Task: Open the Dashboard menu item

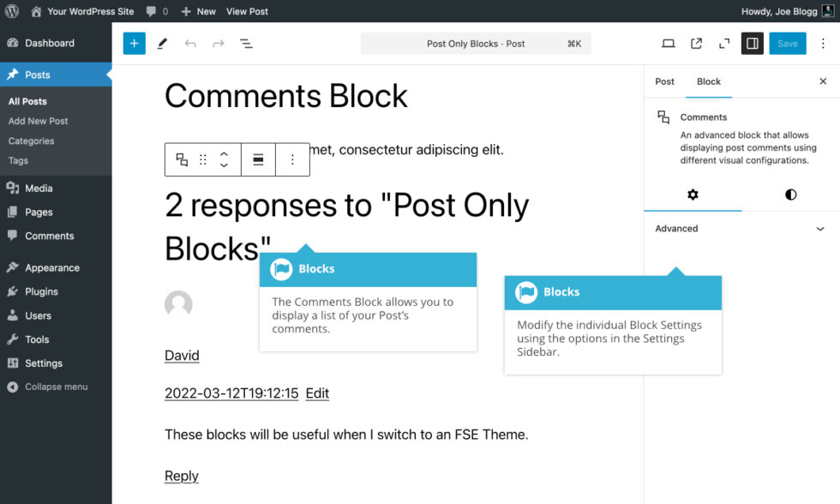Action: 56,43
